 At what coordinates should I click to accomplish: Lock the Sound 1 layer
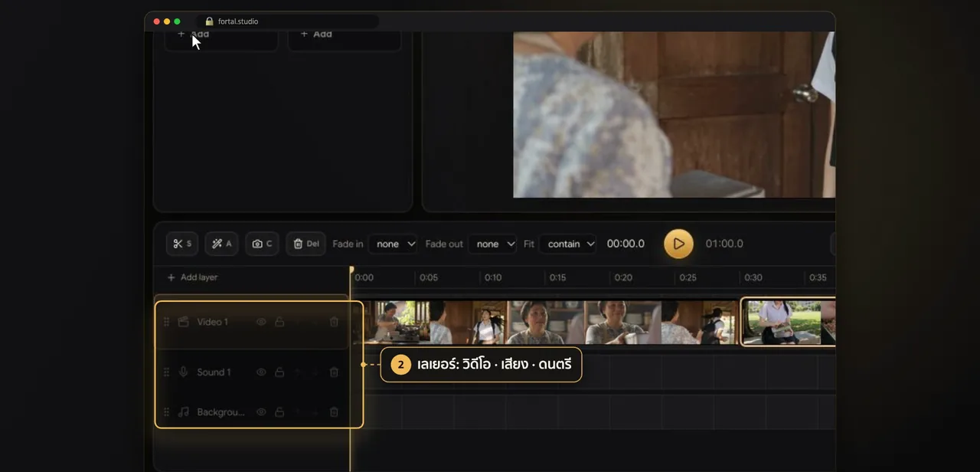coord(279,372)
